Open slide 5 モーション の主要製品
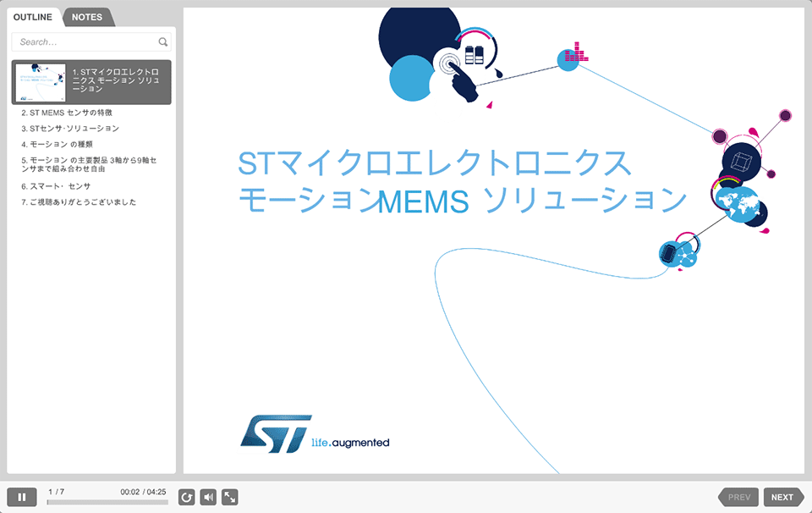Viewport: 812px width, 513px height. [89, 164]
